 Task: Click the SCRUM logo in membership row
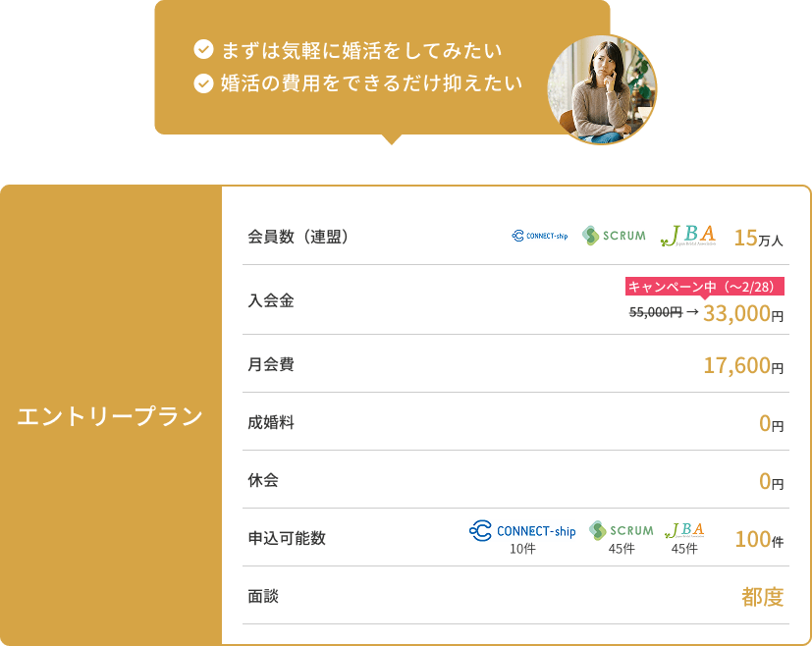[614, 236]
